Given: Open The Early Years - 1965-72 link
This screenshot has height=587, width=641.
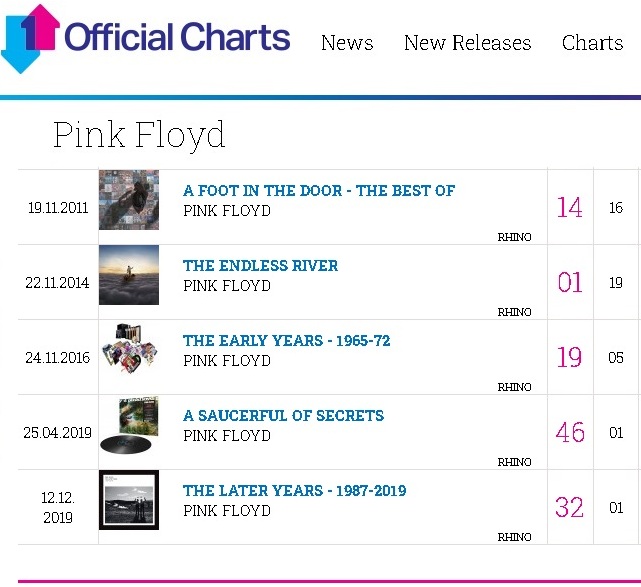Looking at the screenshot, I should 286,340.
